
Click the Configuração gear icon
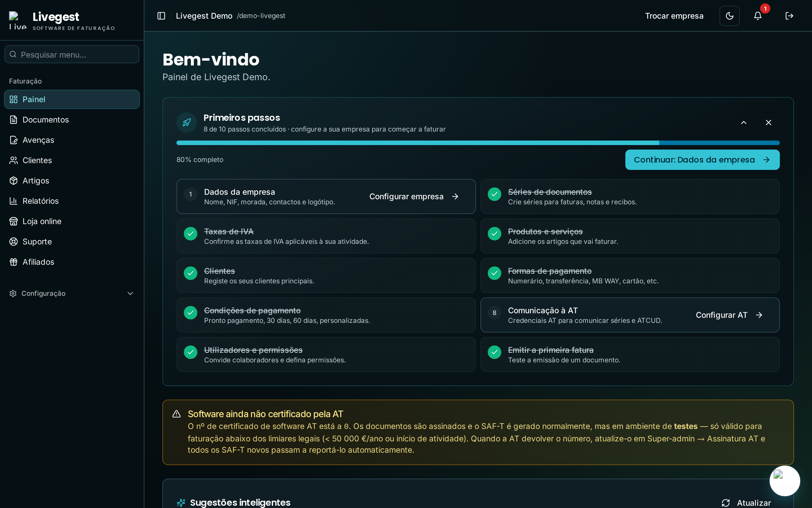click(x=13, y=293)
